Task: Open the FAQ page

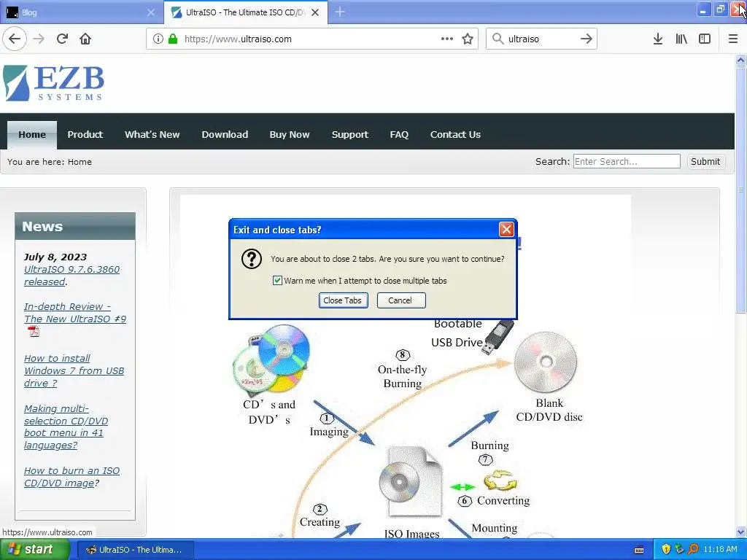Action: [x=399, y=134]
